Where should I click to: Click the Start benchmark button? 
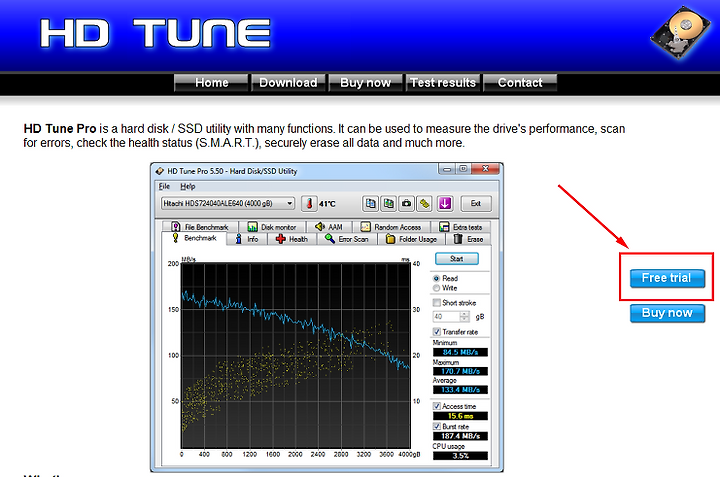pos(456,259)
